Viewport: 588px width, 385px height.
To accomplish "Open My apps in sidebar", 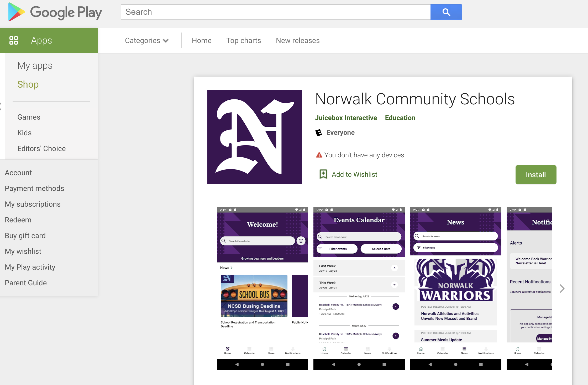I will pos(35,66).
